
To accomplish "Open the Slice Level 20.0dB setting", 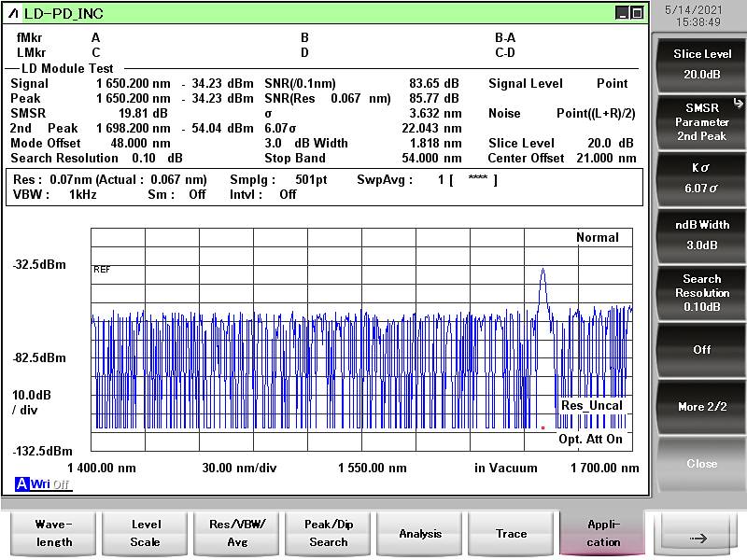I will tap(701, 63).
